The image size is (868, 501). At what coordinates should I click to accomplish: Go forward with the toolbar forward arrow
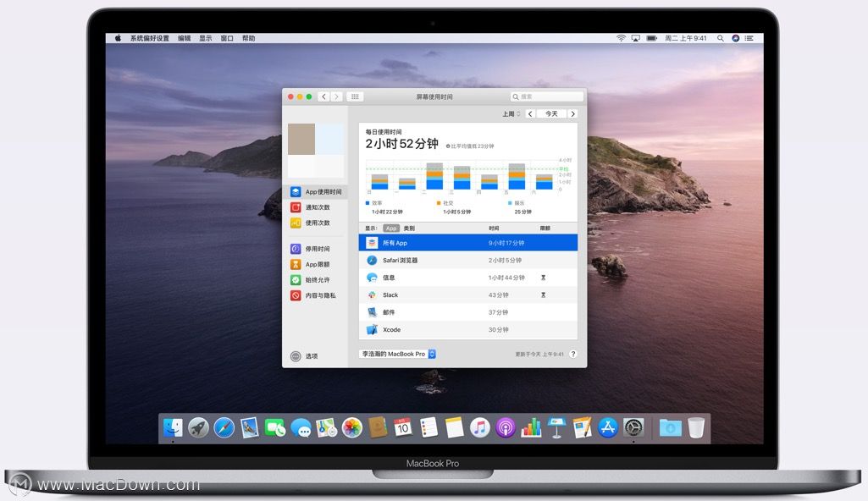click(x=336, y=96)
